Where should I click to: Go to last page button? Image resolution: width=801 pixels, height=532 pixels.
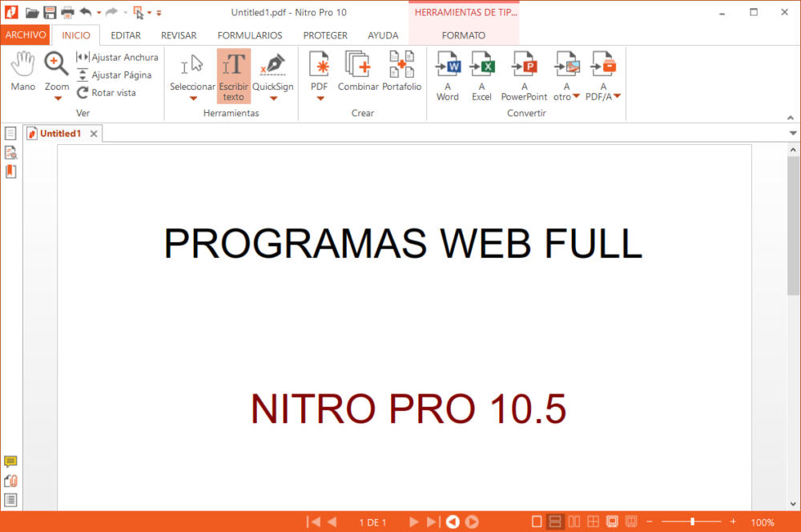[x=433, y=522]
